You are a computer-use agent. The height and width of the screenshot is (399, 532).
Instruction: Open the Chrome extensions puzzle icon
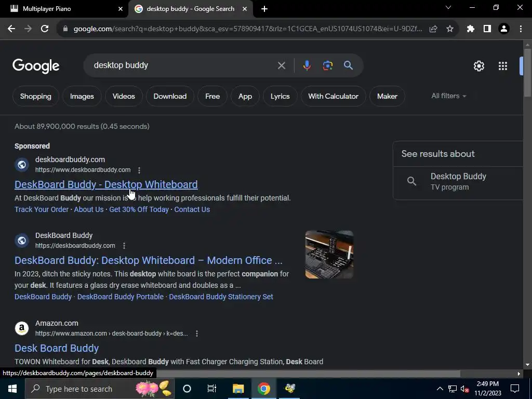click(x=470, y=29)
